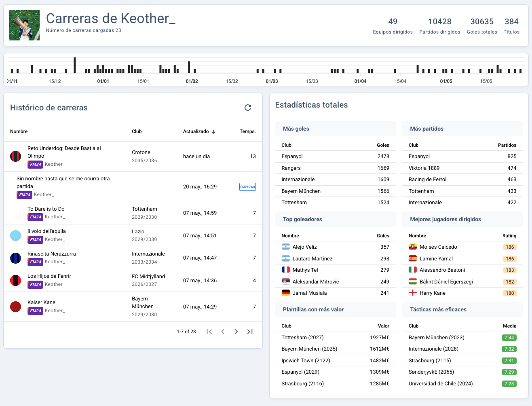Click the Crotone club badge icon
This screenshot has width=532, height=406.
click(x=15, y=156)
